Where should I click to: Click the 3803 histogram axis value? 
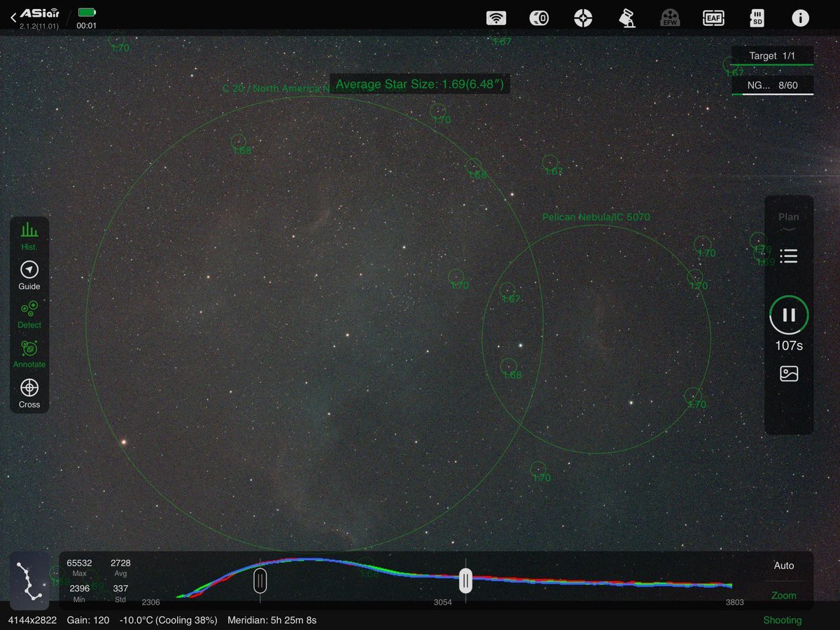(734, 603)
